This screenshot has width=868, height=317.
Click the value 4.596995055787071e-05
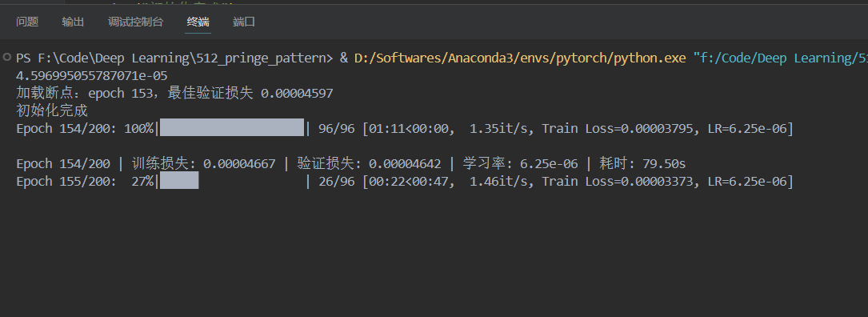[x=92, y=75]
